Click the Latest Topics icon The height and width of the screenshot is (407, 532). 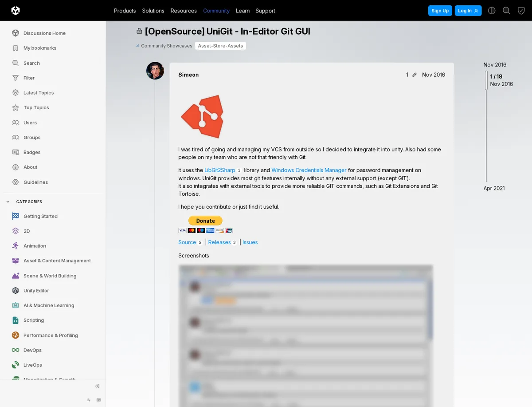(x=16, y=93)
